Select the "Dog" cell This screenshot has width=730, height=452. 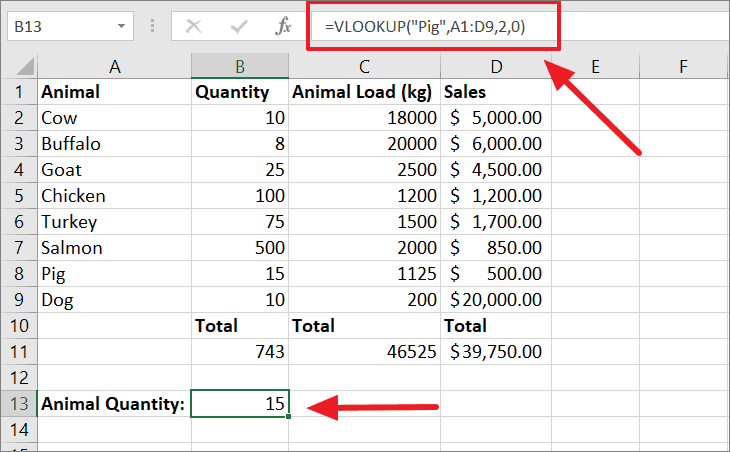pos(115,300)
